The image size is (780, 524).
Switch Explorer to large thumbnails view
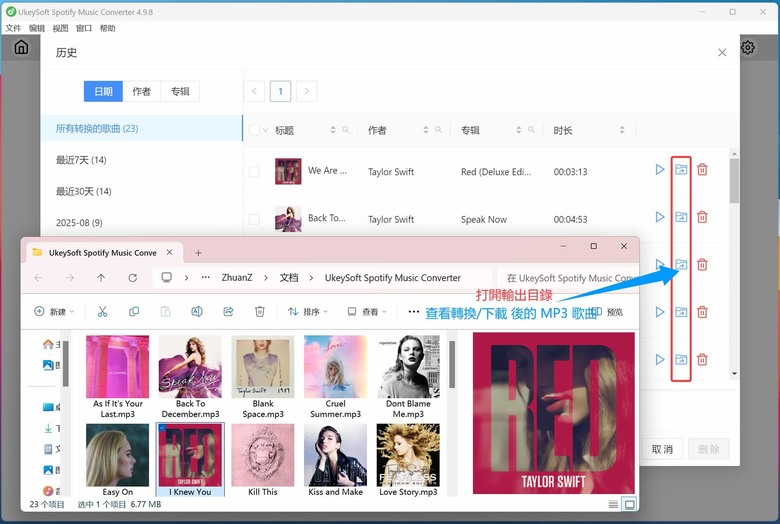(x=629, y=505)
